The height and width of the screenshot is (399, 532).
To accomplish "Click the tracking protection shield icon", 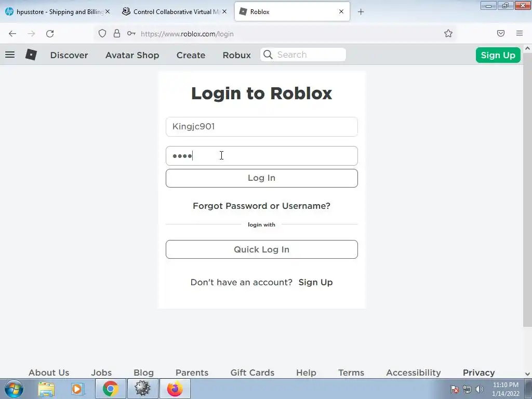I will (102, 33).
